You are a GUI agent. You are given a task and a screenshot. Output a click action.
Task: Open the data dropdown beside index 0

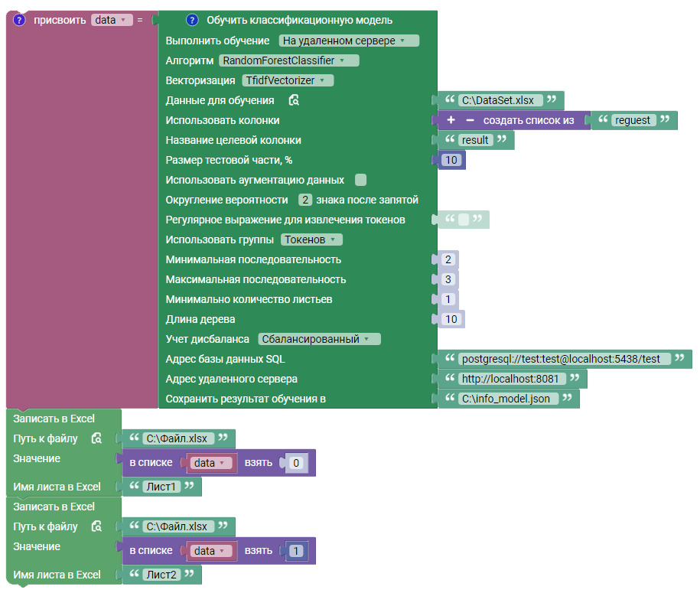[211, 463]
